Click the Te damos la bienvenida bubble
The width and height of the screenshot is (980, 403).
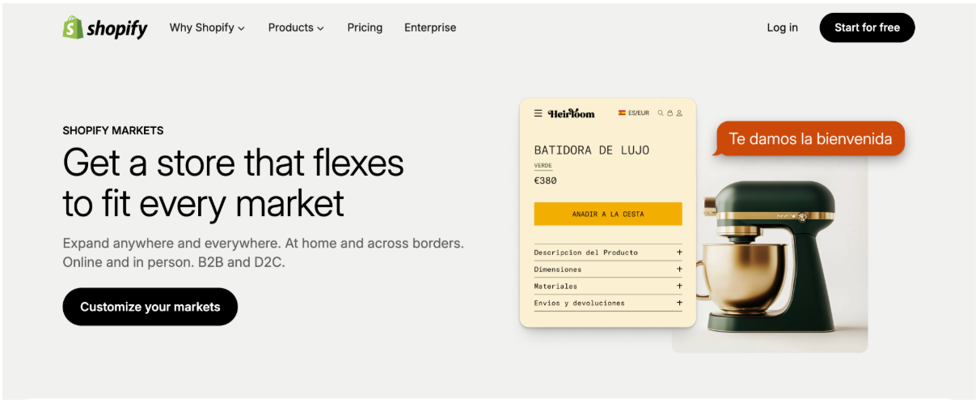coord(810,139)
